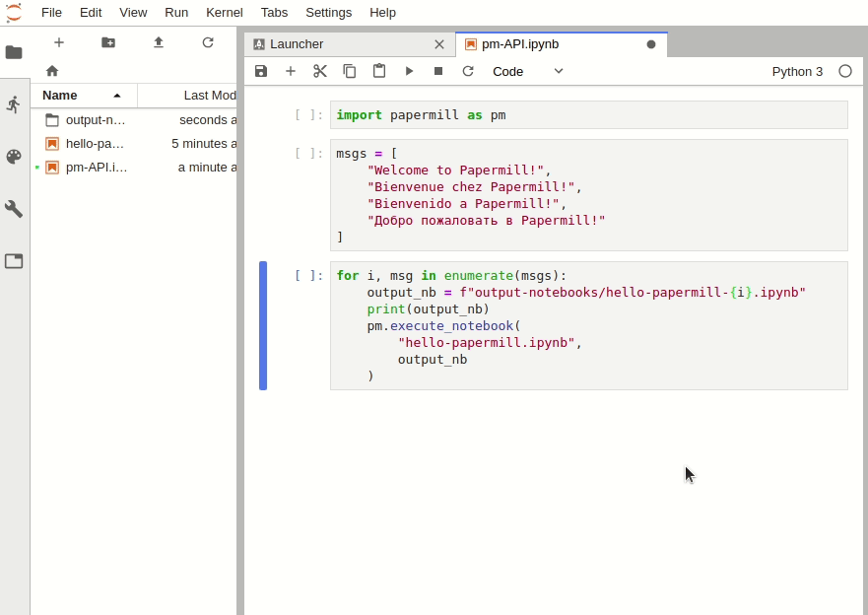The height and width of the screenshot is (615, 868).
Task: Click the "Bienvenue chez Papermill!" string
Action: [471, 187]
